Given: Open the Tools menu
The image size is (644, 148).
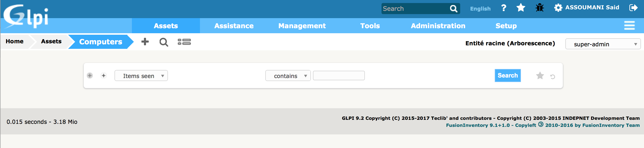Looking at the screenshot, I should tap(370, 26).
